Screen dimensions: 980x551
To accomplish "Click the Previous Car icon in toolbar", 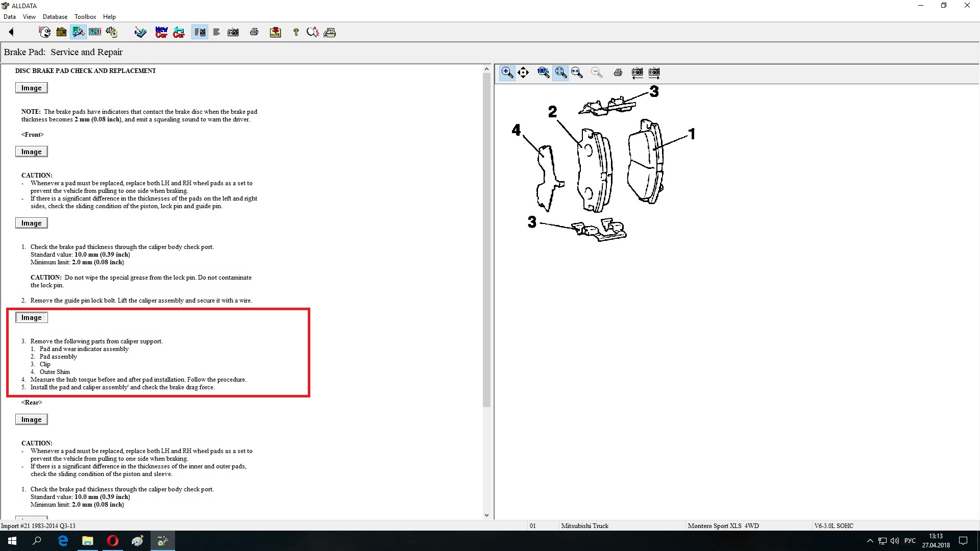I will click(179, 32).
